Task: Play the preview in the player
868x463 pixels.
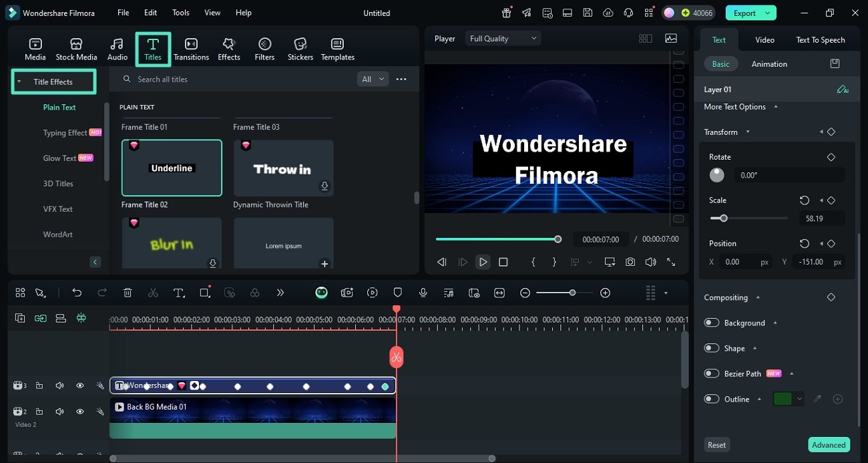Action: click(x=483, y=262)
